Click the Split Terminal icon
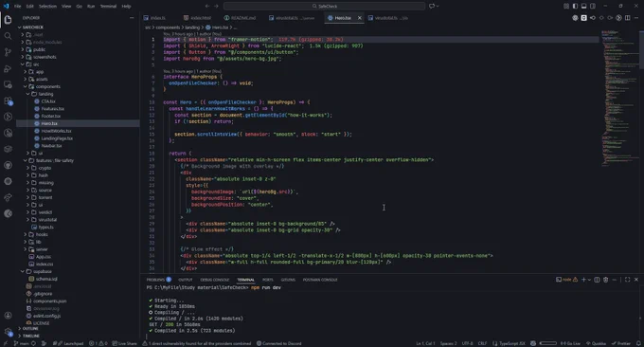The width and height of the screenshot is (644, 347). 598,280
